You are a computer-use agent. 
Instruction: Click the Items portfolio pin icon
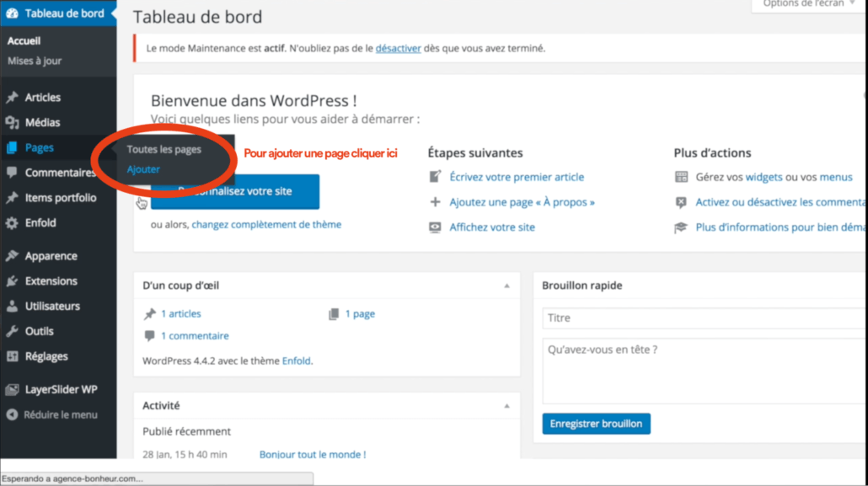(x=12, y=198)
